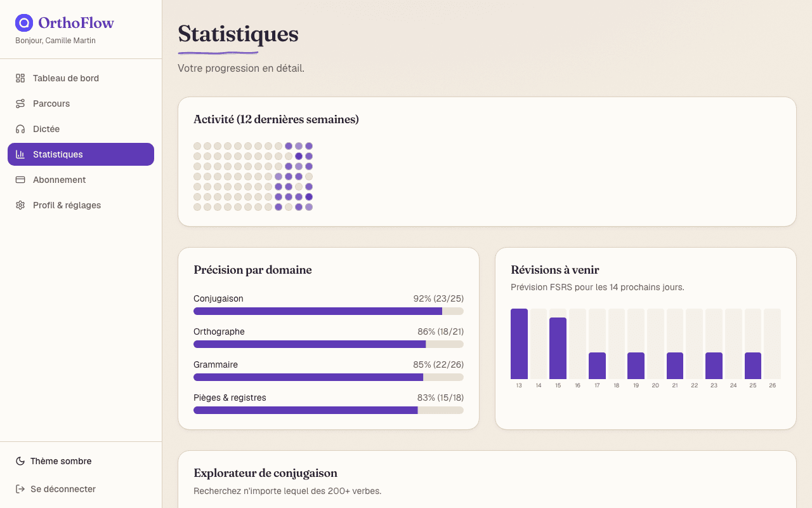Open Profil & réglages

click(x=81, y=205)
